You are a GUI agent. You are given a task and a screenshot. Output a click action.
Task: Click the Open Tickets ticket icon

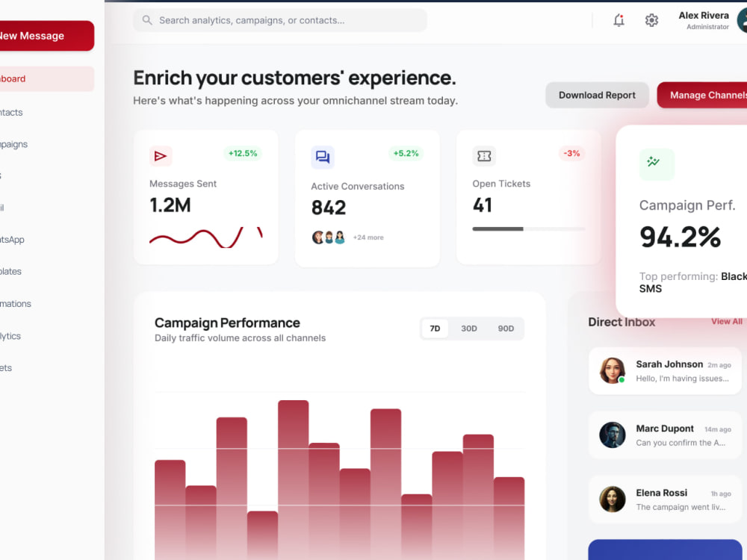click(x=484, y=156)
